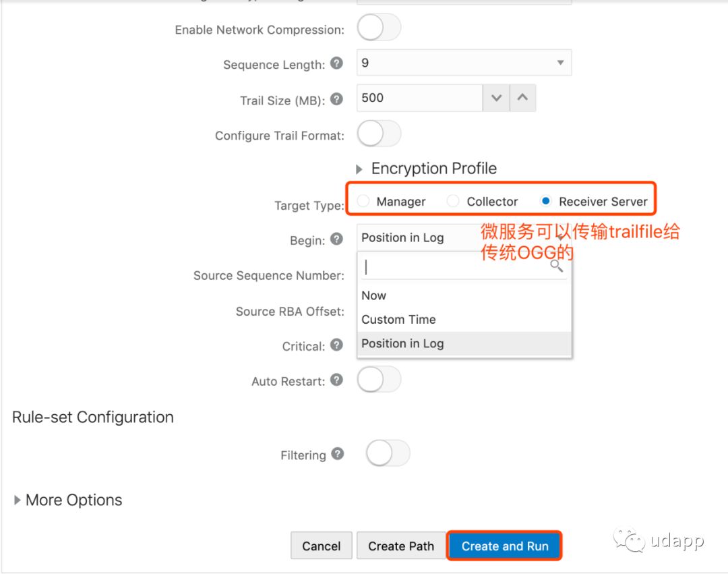Click the Begin field help icon
Image resolution: width=728 pixels, height=574 pixels.
tap(337, 238)
